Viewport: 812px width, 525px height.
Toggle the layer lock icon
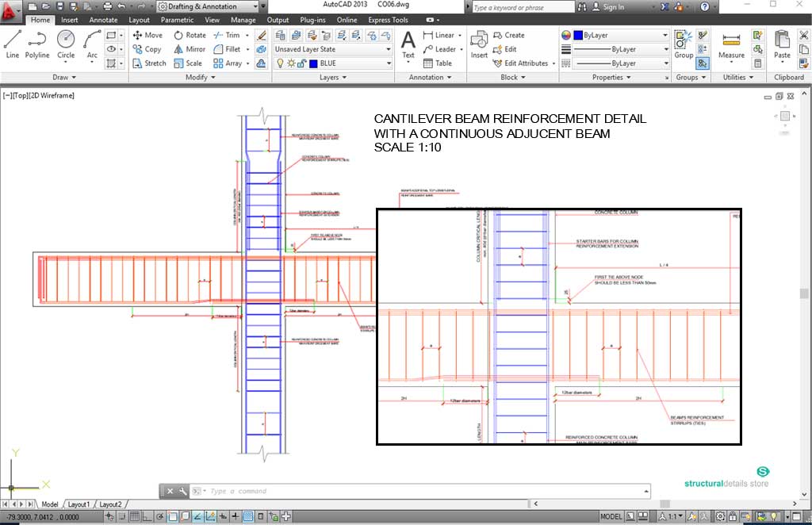[302, 63]
